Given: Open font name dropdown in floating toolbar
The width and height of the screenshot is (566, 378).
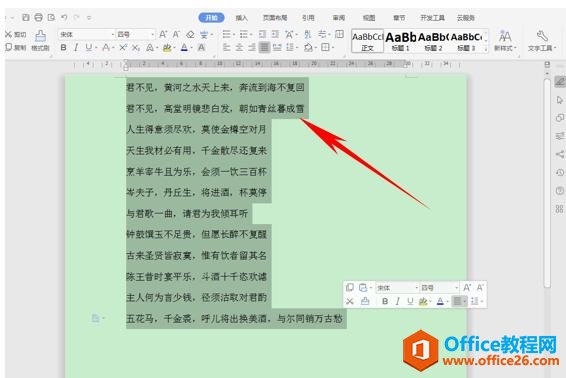Looking at the screenshot, I should 416,288.
